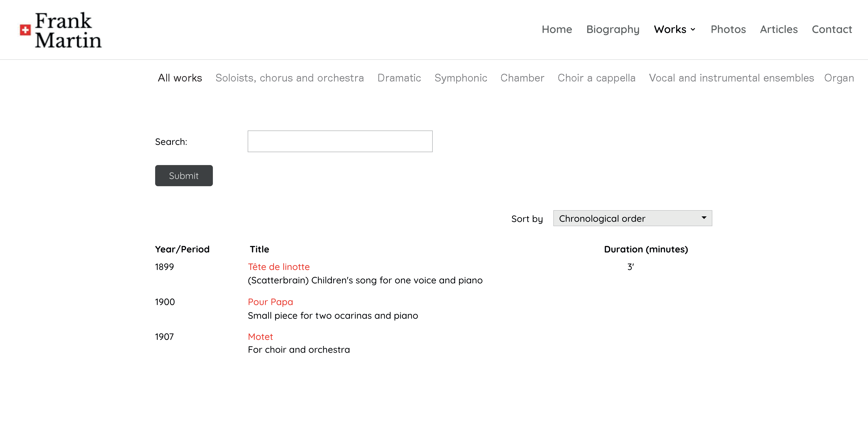Show Organ works
This screenshot has height=433, width=868.
coord(839,78)
